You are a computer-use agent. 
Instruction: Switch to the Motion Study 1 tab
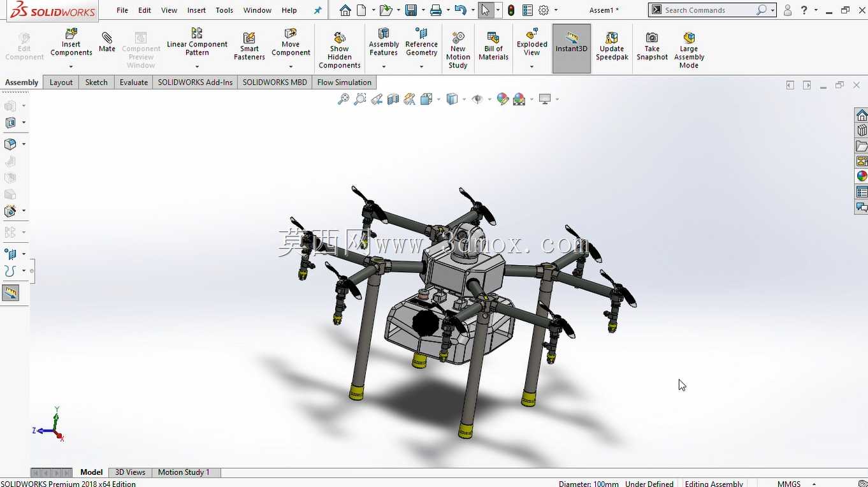click(184, 472)
